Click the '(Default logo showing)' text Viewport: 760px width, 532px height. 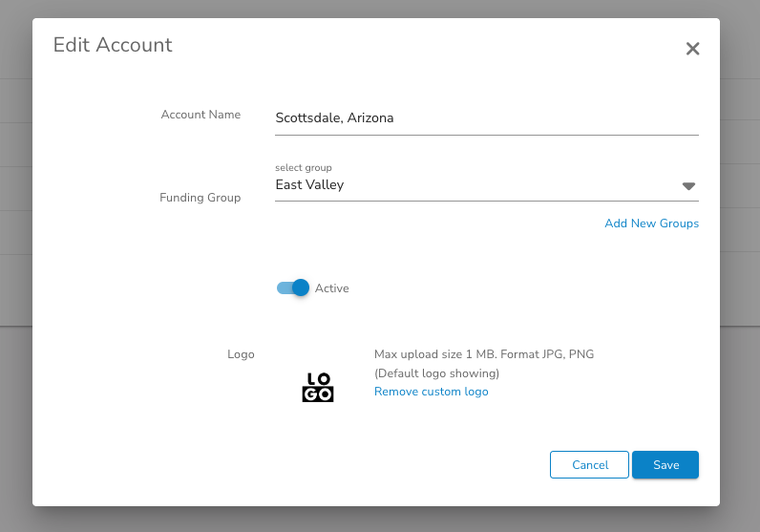click(x=436, y=372)
